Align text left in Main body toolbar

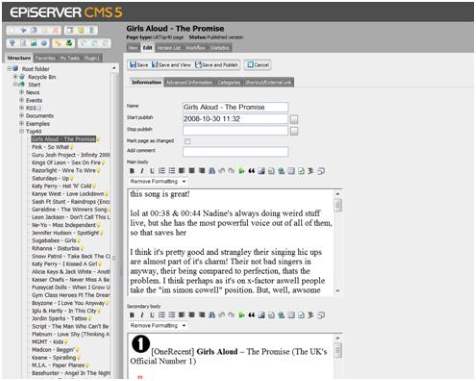click(x=182, y=171)
